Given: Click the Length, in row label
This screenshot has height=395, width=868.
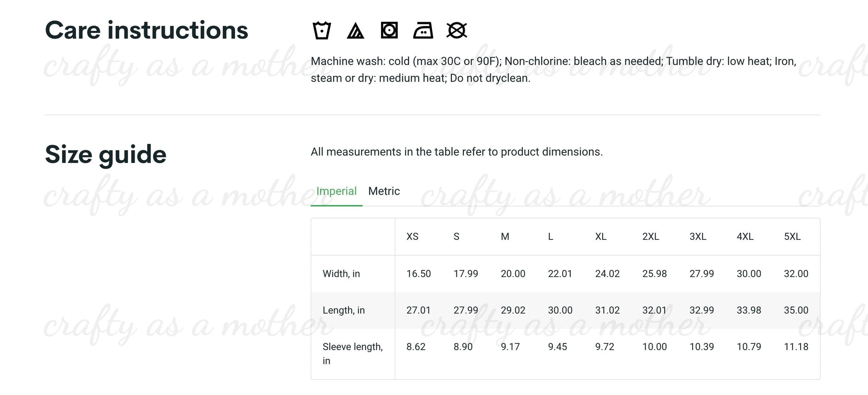Looking at the screenshot, I should pos(343,310).
